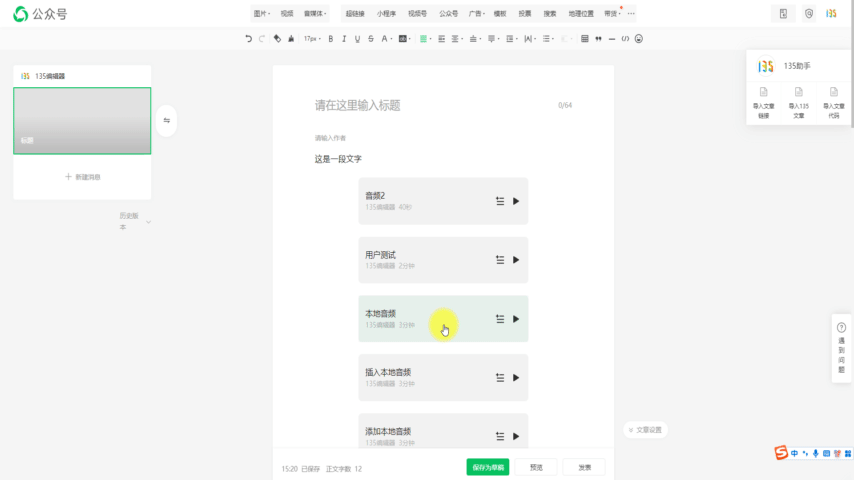
Task: Insert a 超链接 hyperlink
Action: coord(355,14)
